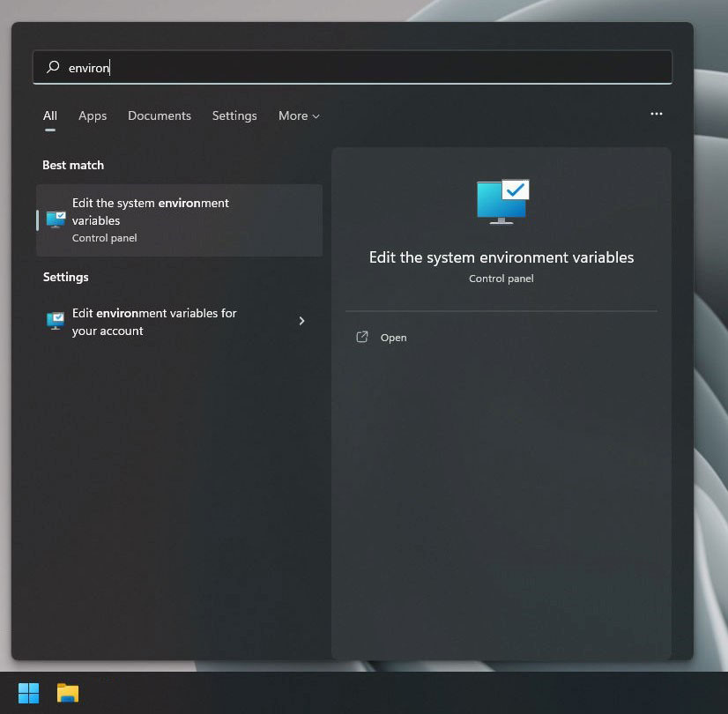Switch to the Documents filter tab
This screenshot has height=714, width=728.
tap(160, 115)
